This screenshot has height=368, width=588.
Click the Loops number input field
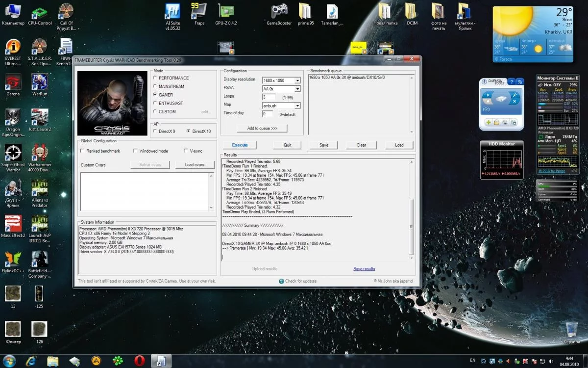[x=269, y=97]
